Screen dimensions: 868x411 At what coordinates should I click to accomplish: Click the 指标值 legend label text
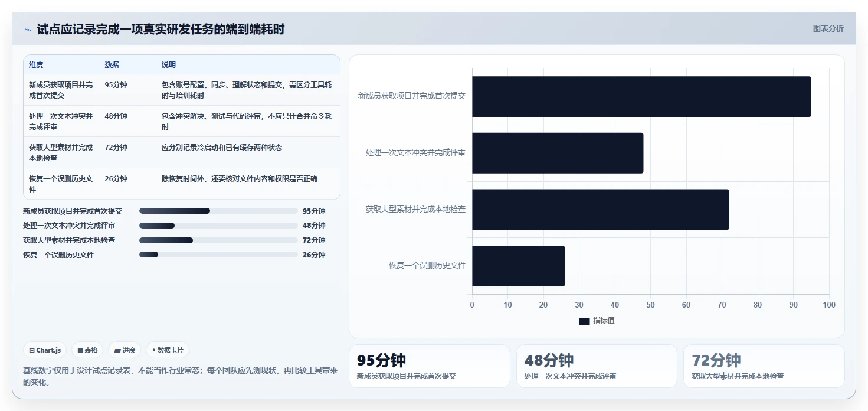tap(604, 321)
